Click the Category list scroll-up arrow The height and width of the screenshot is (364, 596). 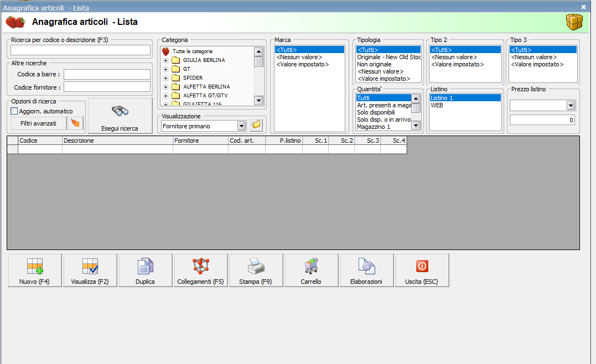click(x=258, y=52)
